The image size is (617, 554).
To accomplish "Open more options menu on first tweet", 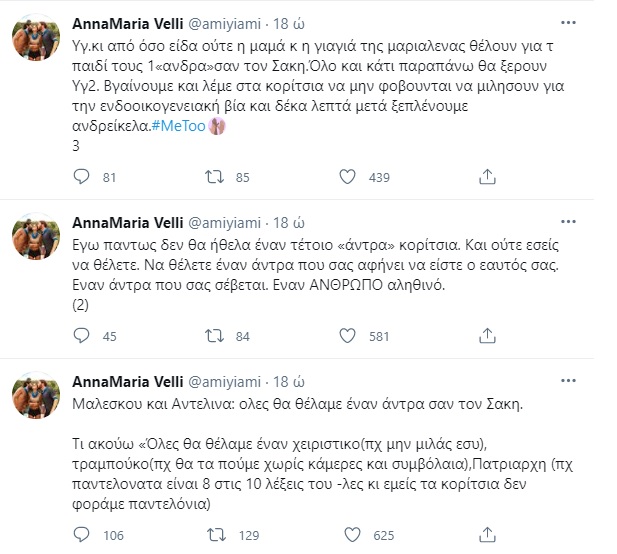I will point(568,23).
